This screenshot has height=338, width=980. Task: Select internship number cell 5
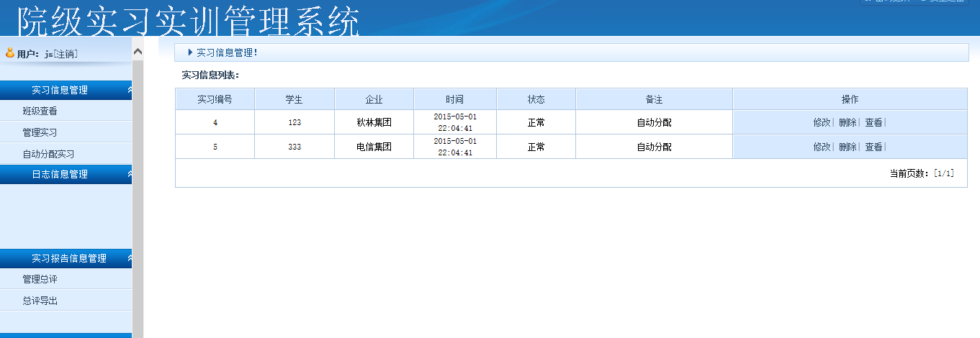tap(215, 147)
